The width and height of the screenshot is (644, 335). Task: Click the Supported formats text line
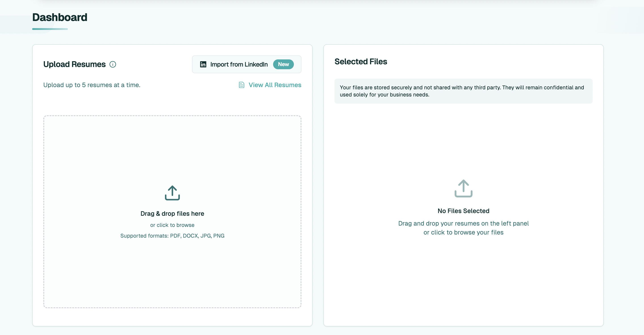click(x=172, y=236)
